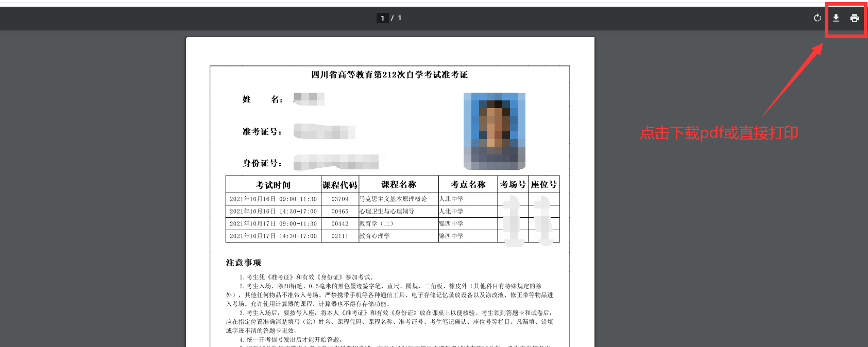868x347 pixels.
Task: Click the 考点名称 column header
Action: pos(468,184)
